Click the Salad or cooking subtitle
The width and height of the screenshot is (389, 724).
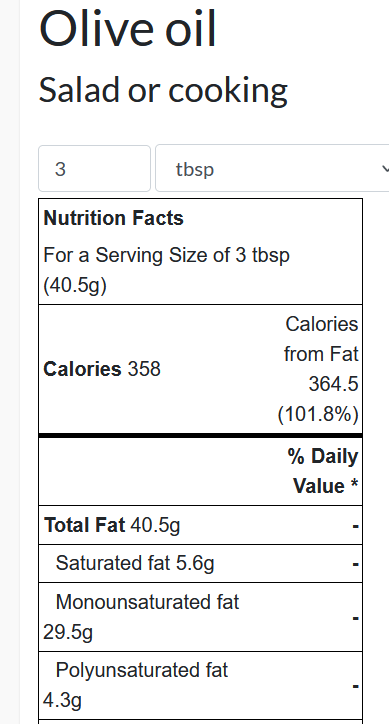tap(164, 90)
